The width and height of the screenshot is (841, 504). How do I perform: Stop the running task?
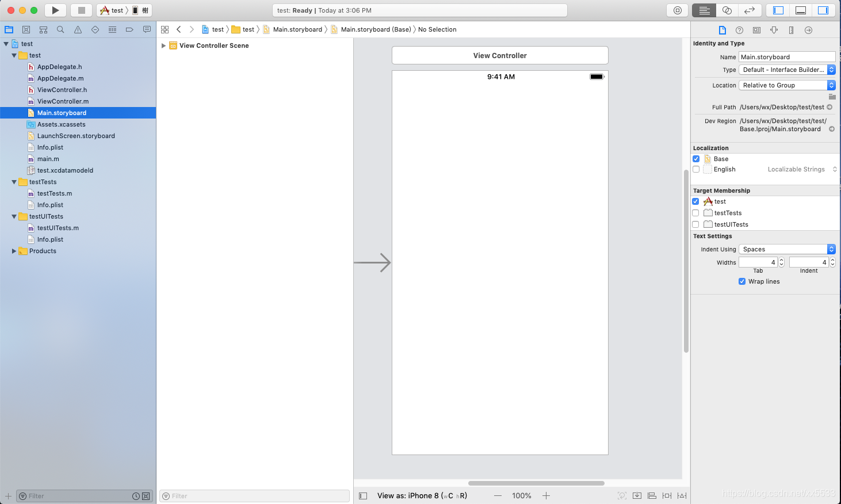[x=82, y=10]
